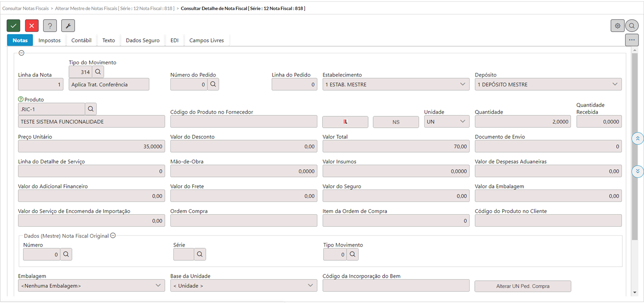Switch to the Impostos tab
Image resolution: width=644 pixels, height=303 pixels.
tap(49, 40)
